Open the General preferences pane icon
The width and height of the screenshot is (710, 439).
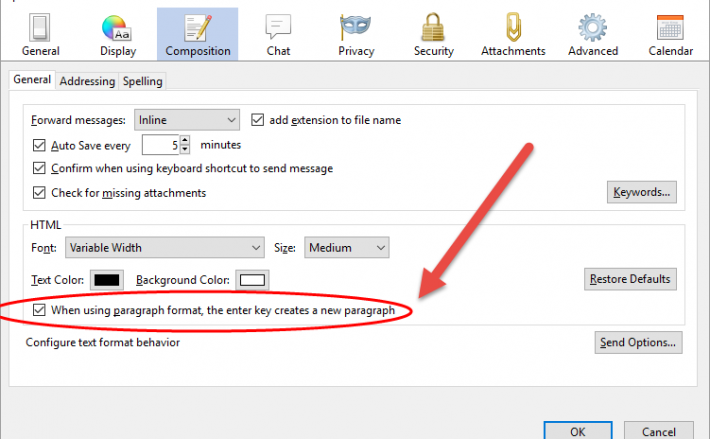coord(40,35)
